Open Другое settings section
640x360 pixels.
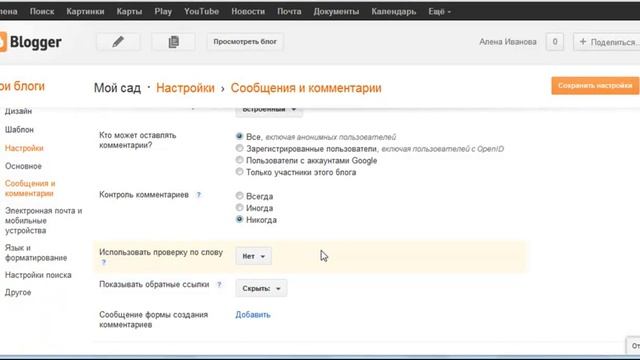[x=18, y=293]
